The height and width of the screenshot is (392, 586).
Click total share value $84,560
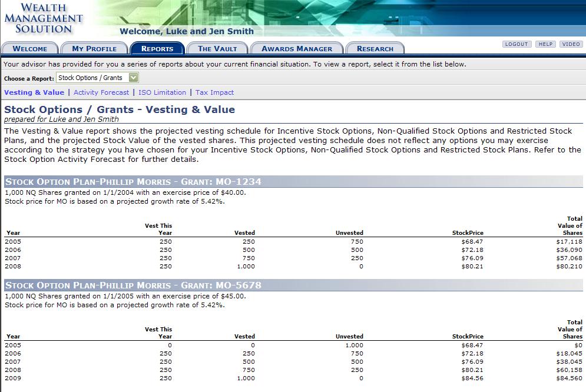coord(569,378)
